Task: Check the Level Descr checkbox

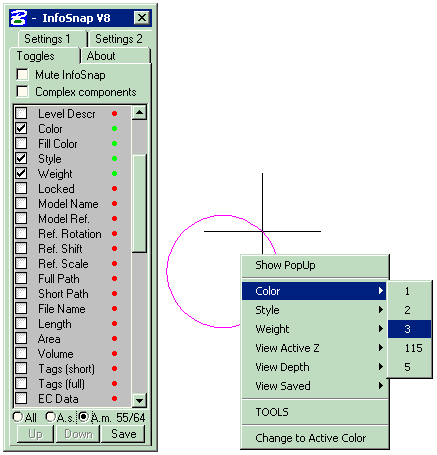Action: tap(21, 113)
